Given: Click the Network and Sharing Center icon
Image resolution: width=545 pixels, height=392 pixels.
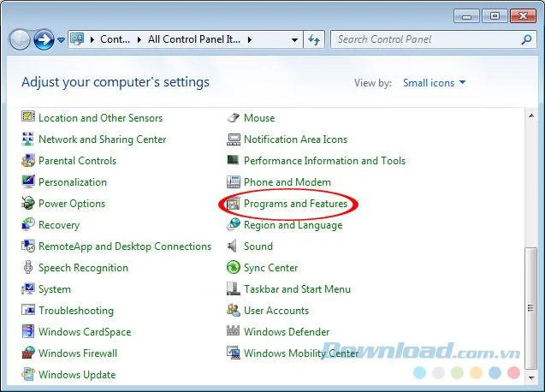Looking at the screenshot, I should (27, 139).
